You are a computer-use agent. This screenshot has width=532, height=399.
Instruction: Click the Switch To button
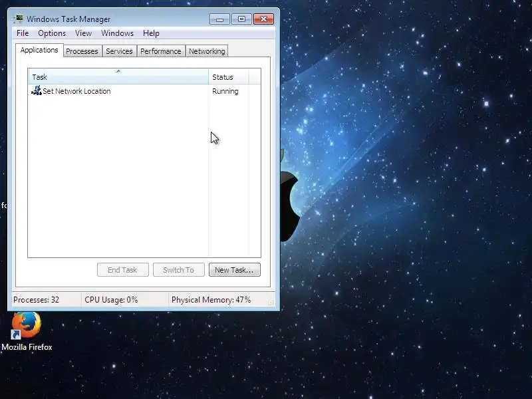tap(179, 270)
